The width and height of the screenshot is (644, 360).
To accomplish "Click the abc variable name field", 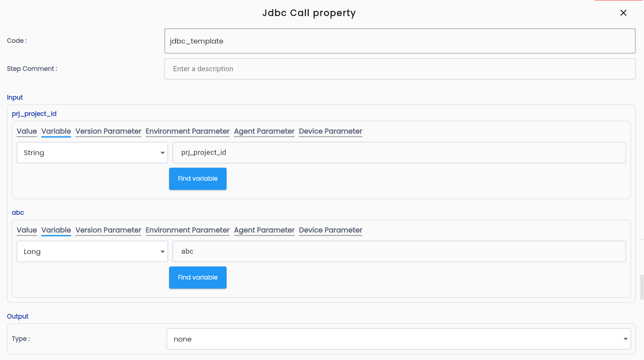I will [x=399, y=252].
